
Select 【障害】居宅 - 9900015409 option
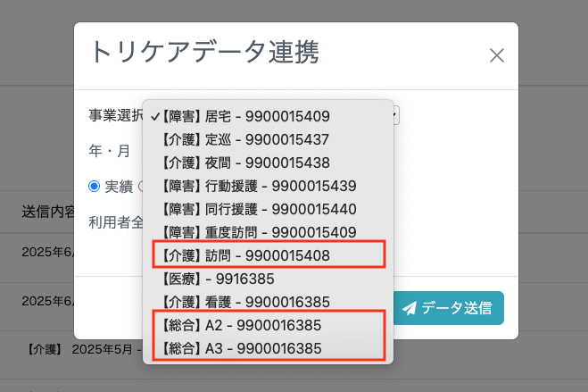[269, 116]
